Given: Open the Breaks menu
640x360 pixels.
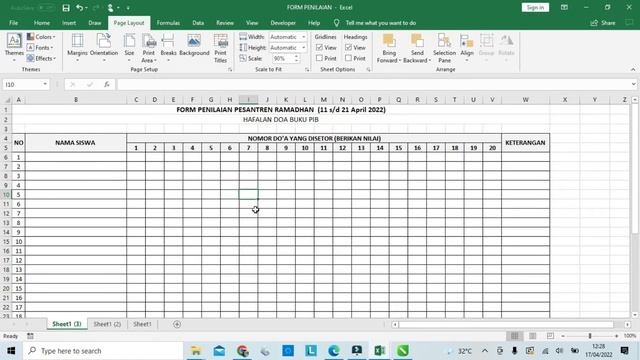Looking at the screenshot, I should pyautogui.click(x=168, y=48).
